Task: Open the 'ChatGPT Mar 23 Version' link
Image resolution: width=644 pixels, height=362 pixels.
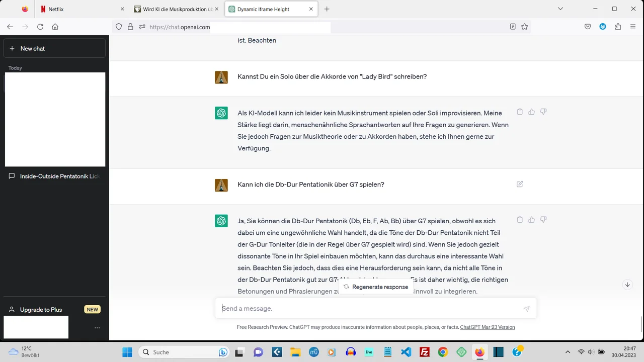Action: click(x=487, y=327)
